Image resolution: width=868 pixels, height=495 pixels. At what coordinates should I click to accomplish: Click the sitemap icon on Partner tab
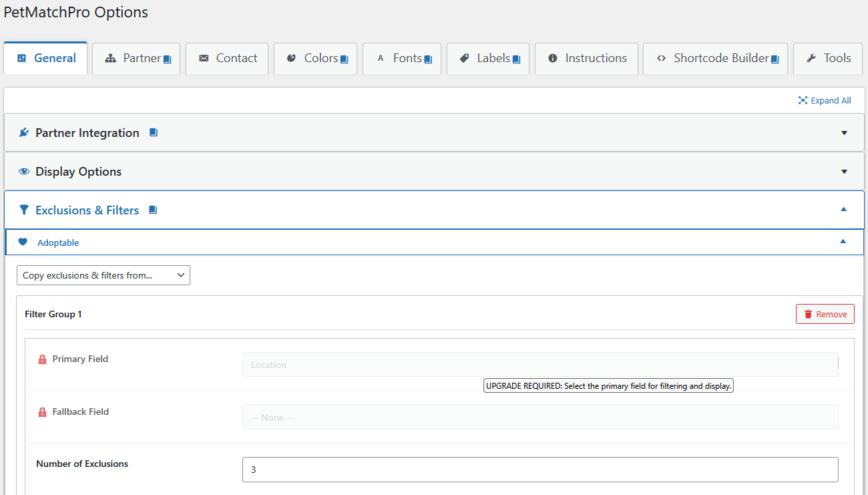(x=111, y=59)
